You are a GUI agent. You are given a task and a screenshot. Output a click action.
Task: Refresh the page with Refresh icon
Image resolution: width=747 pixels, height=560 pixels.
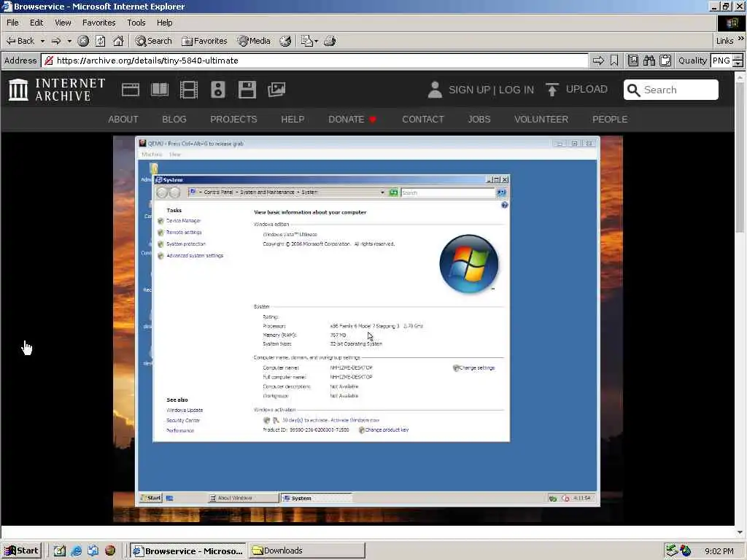coord(101,41)
